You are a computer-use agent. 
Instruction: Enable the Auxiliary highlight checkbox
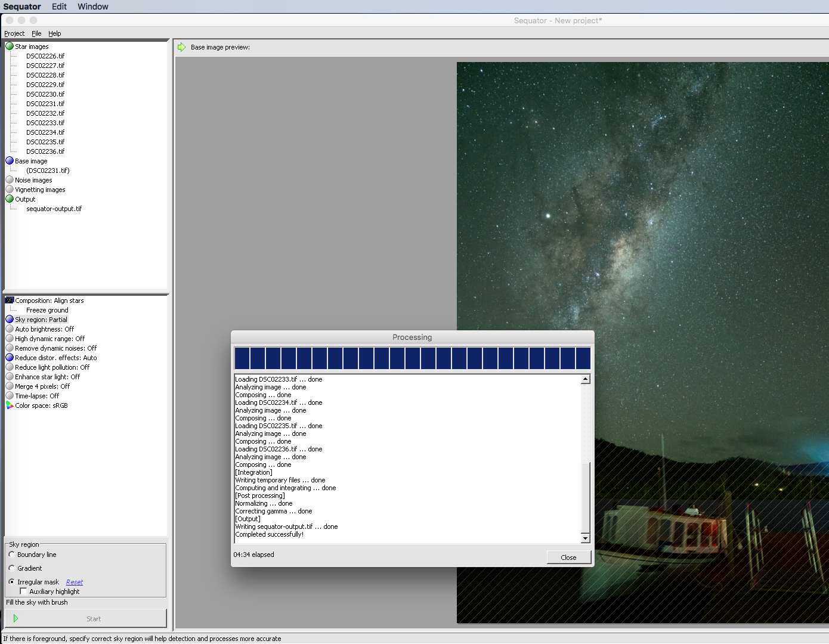pyautogui.click(x=23, y=591)
